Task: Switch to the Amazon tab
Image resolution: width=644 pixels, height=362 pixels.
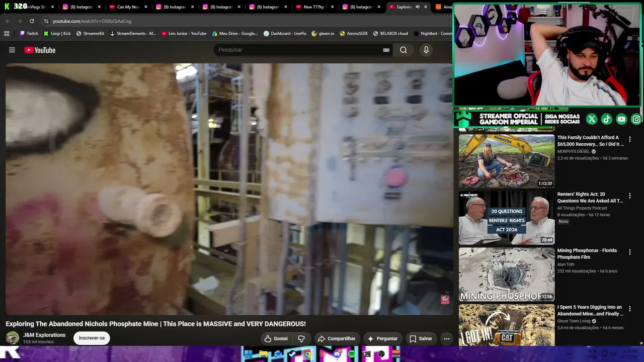Action: click(x=443, y=7)
